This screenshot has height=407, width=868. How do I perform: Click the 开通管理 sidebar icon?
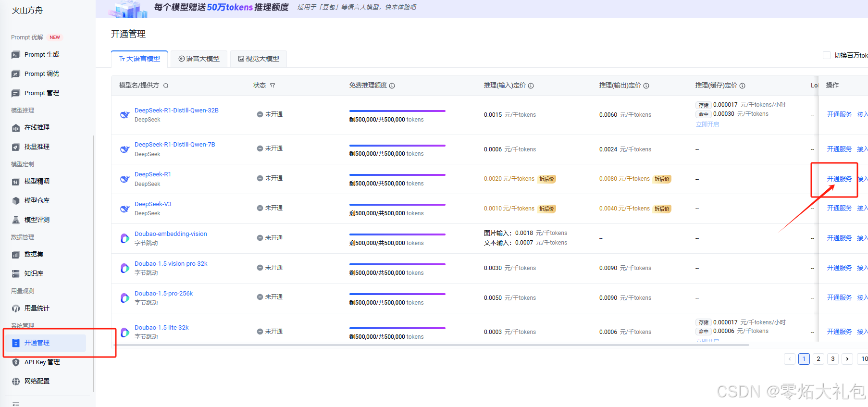(x=16, y=343)
